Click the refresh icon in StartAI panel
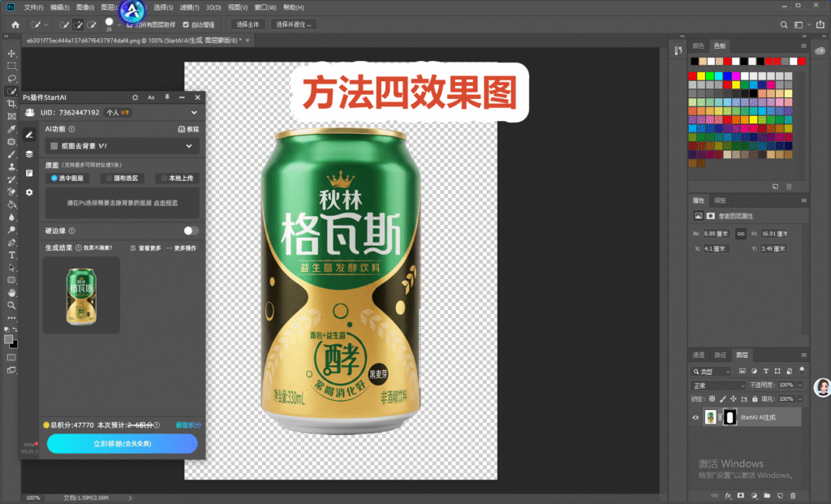Image resolution: width=831 pixels, height=504 pixels. [136, 97]
